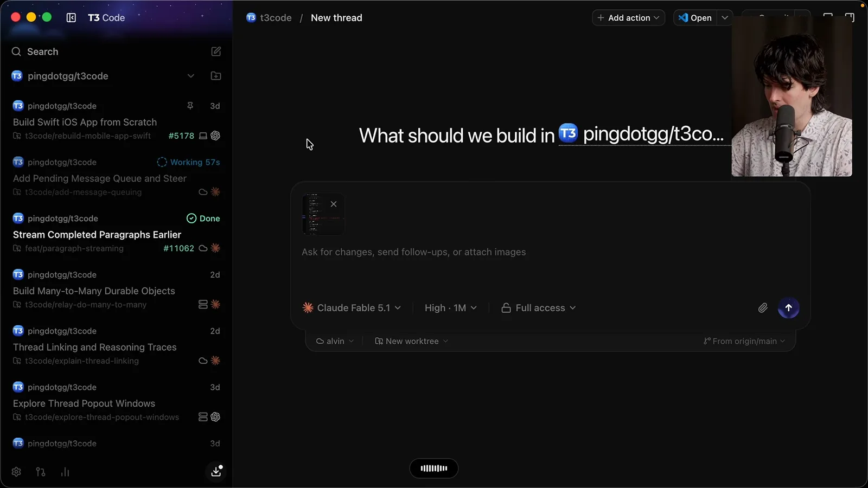Open the Thread Linking and Reasoning Traces thread
868x488 pixels.
click(x=117, y=346)
